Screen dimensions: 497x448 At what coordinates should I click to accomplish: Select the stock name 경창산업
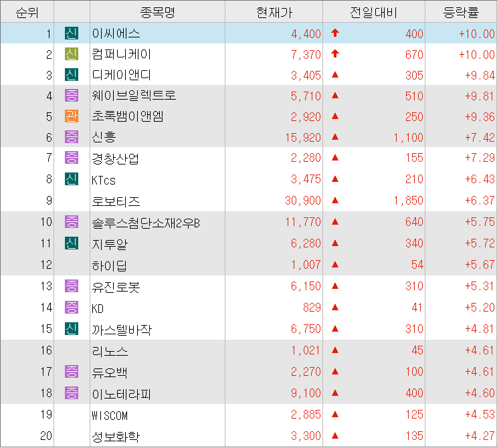(115, 158)
